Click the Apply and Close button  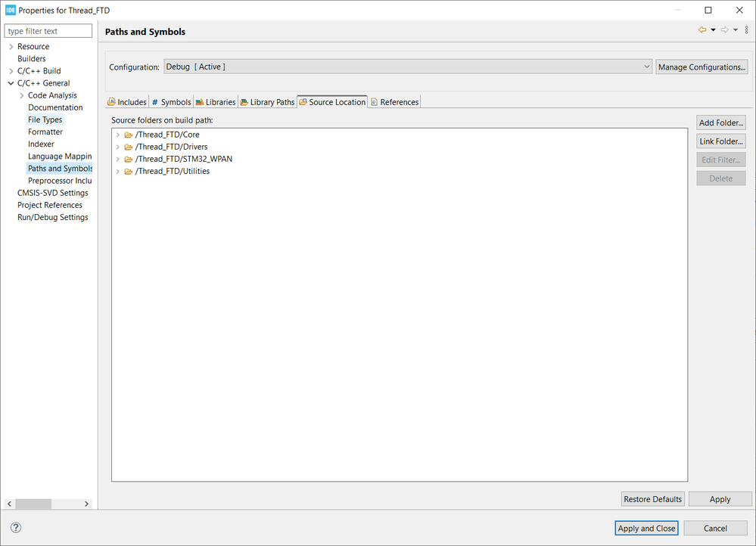[x=646, y=528]
